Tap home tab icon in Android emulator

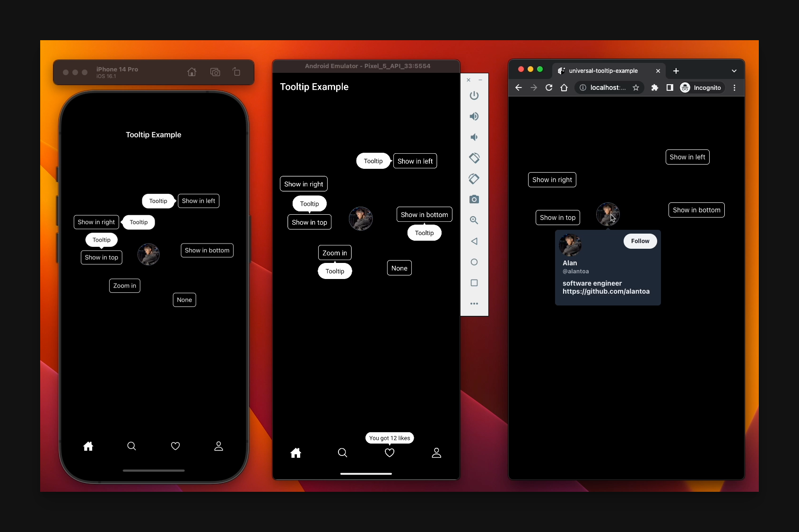click(x=296, y=453)
